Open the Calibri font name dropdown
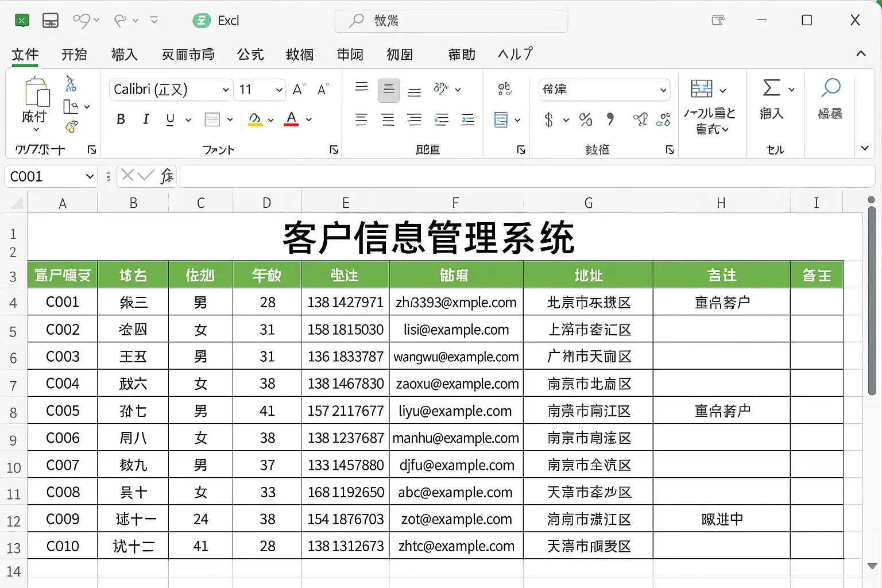Viewport: 882px width, 588px height. coord(225,90)
